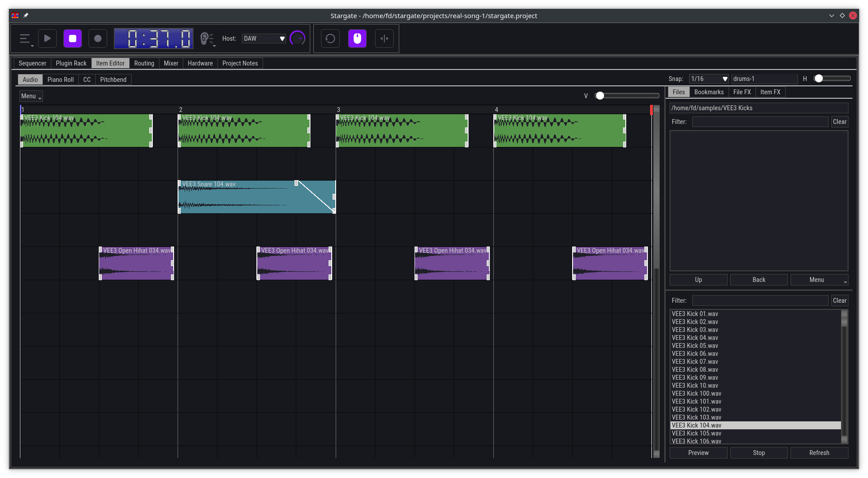Image resolution: width=868 pixels, height=478 pixels.
Task: Open the Item FX tab
Action: click(771, 92)
